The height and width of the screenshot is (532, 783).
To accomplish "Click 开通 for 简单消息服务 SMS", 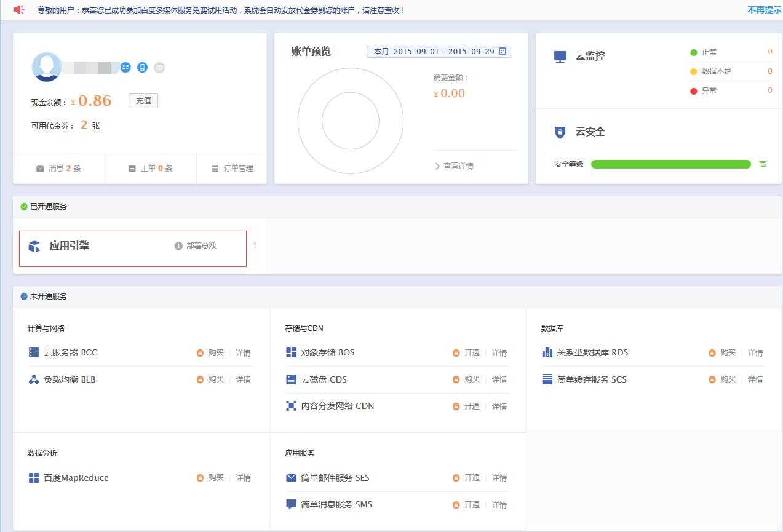I will pos(472,505).
